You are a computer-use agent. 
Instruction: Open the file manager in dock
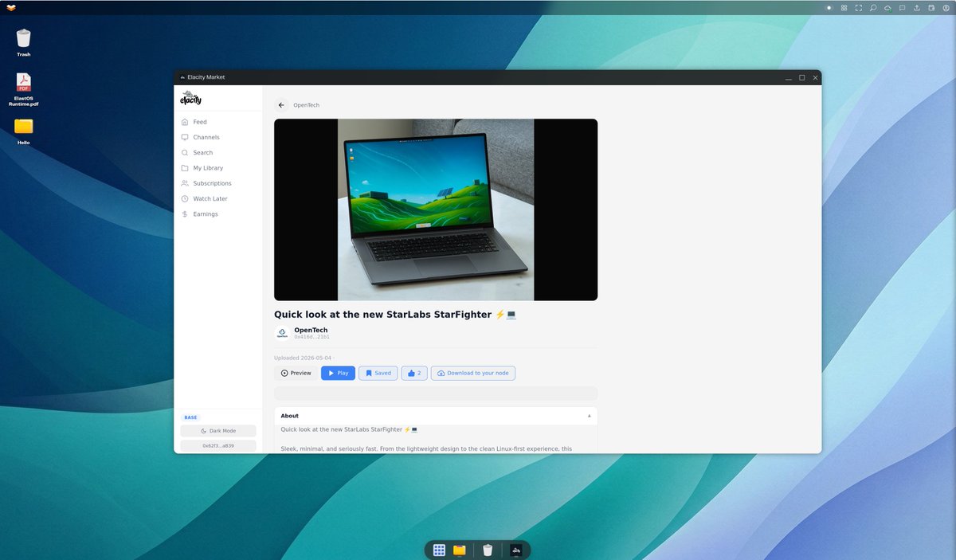coord(460,550)
